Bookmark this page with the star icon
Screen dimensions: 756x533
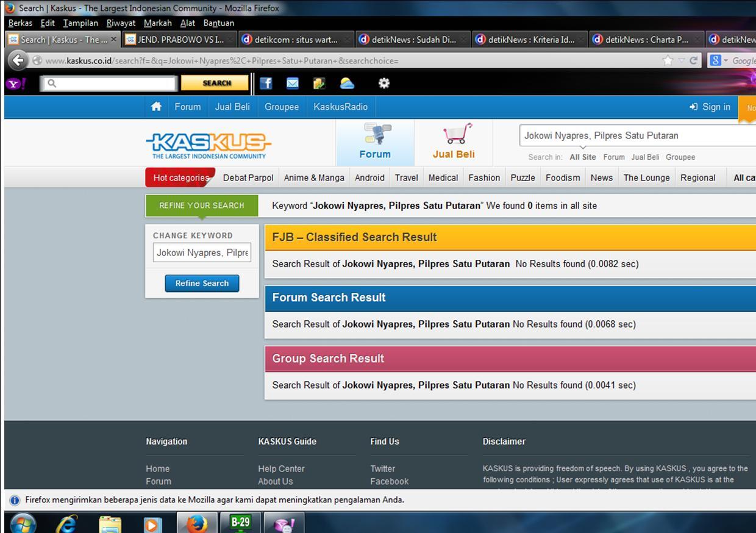coord(668,60)
